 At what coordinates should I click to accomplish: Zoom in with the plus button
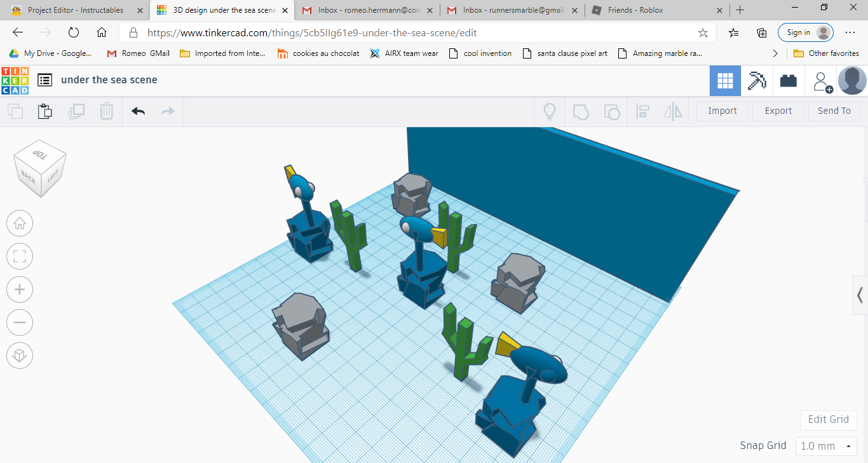[x=20, y=289]
